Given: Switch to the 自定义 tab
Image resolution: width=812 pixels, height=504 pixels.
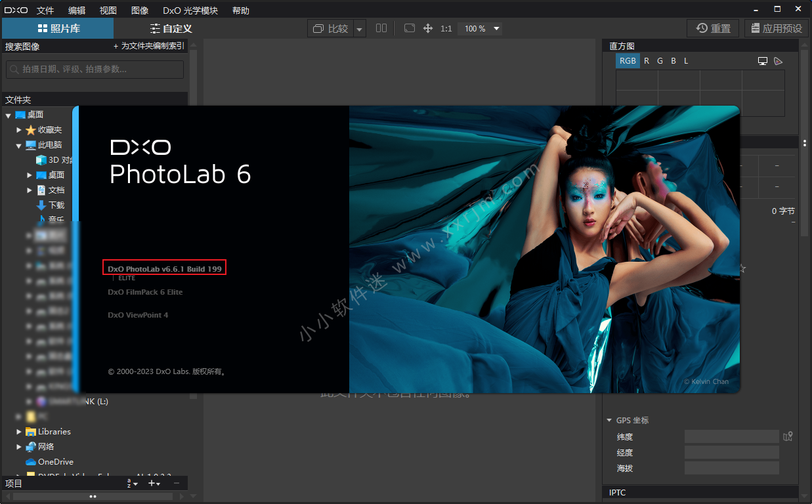Looking at the screenshot, I should (171, 28).
